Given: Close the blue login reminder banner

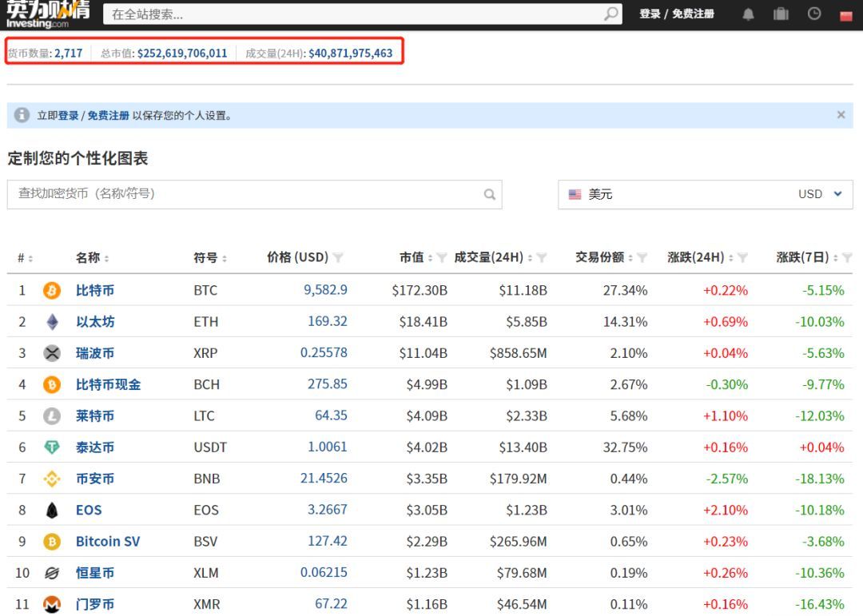Looking at the screenshot, I should 841,114.
